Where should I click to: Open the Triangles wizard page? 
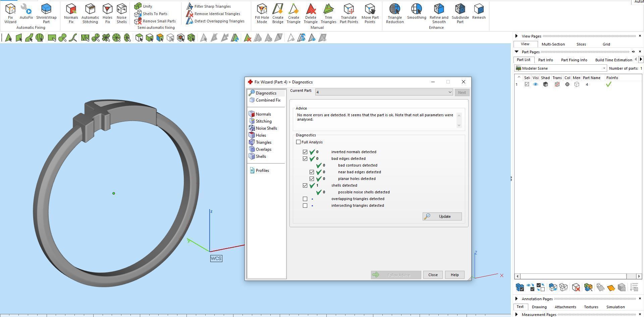coord(261,142)
